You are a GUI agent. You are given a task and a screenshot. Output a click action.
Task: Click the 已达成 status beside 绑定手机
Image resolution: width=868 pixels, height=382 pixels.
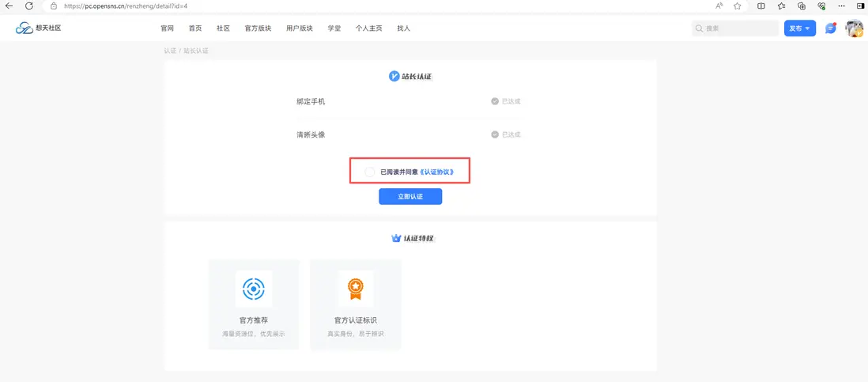pyautogui.click(x=511, y=101)
